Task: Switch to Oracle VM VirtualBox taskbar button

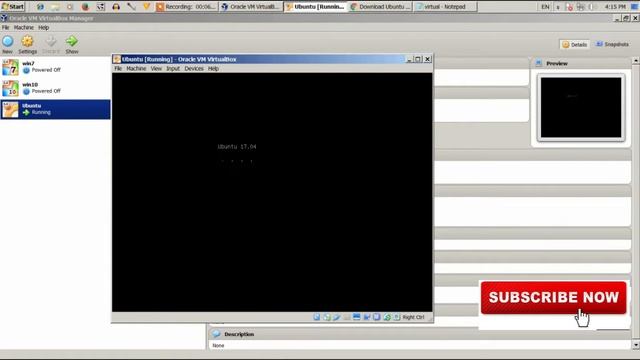Action: coord(251,7)
